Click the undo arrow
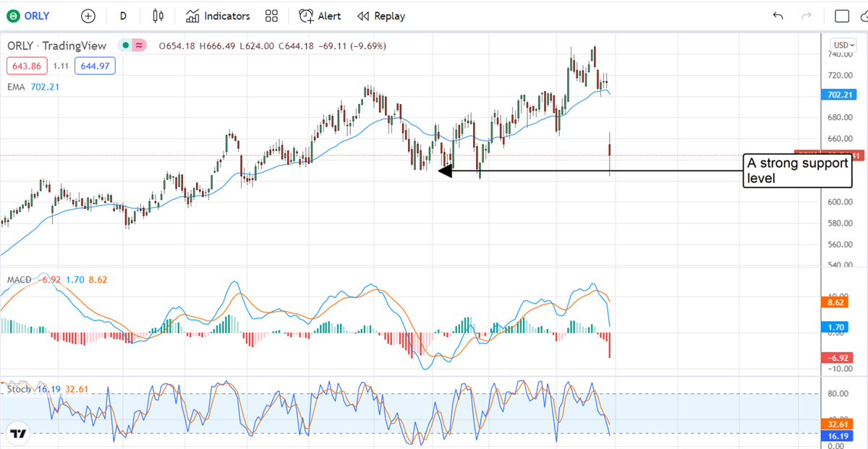This screenshot has height=449, width=868. pos(778,16)
